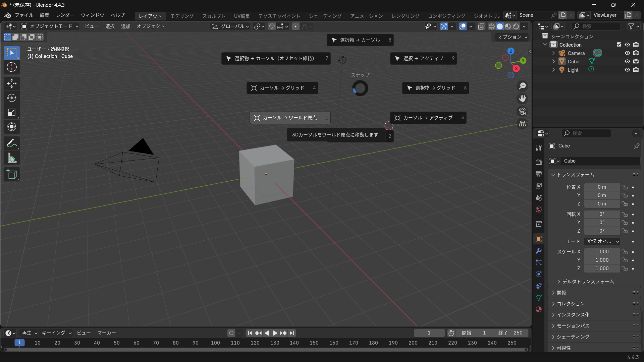Open the Tool properties tab

539,148
